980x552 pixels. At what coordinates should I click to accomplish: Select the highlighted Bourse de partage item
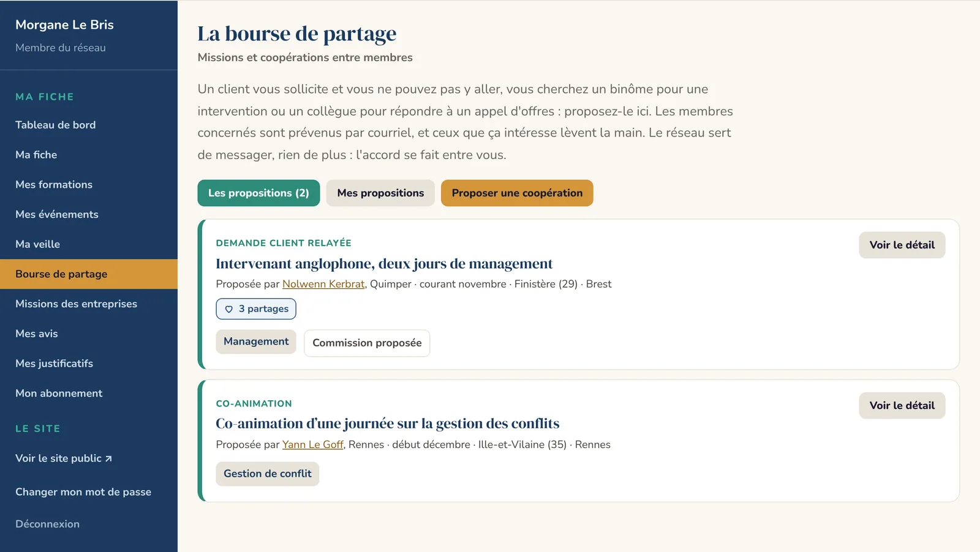(89, 274)
